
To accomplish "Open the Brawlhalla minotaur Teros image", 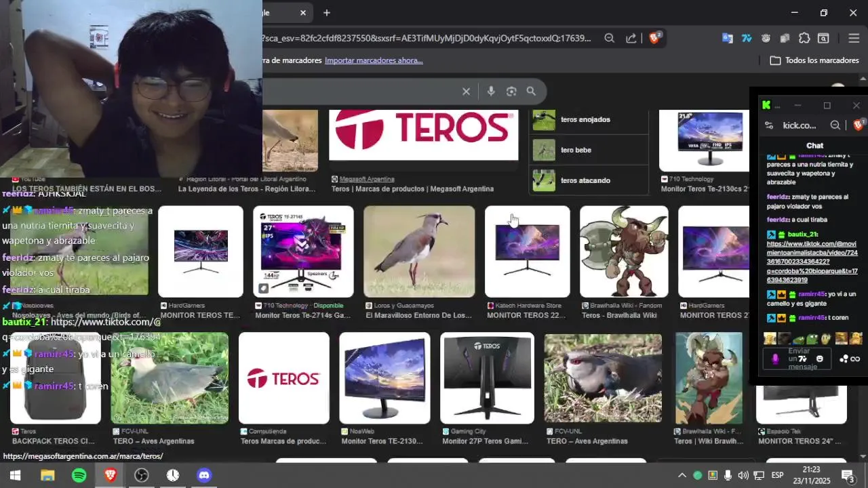I will [624, 252].
